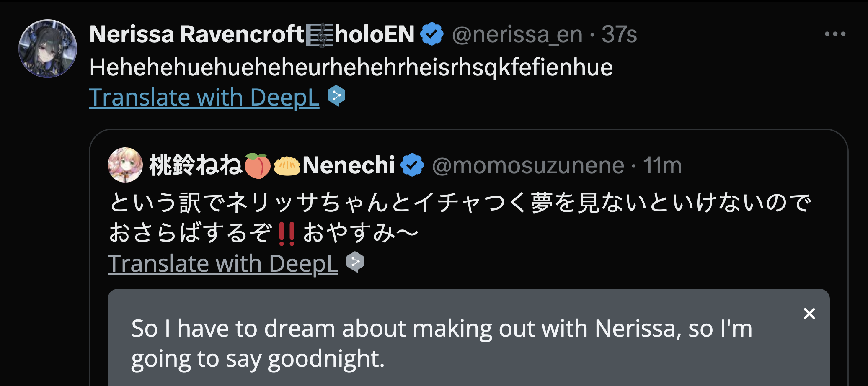Click the Nerissa Ravencroft display name
Image resolution: width=868 pixels, height=386 pixels.
[x=197, y=34]
